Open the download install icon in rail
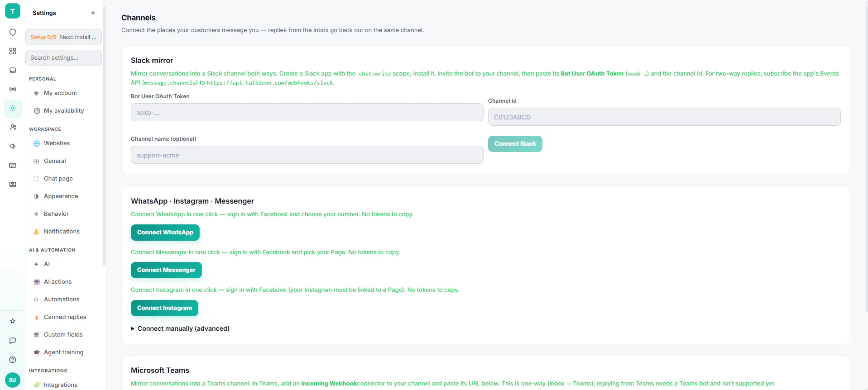868x390 pixels. [13, 184]
